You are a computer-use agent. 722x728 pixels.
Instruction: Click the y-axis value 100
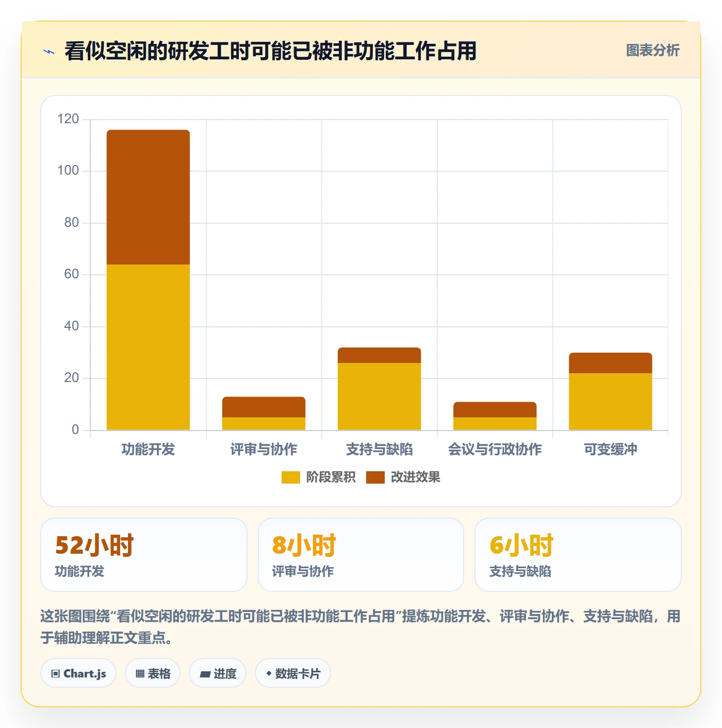68,171
